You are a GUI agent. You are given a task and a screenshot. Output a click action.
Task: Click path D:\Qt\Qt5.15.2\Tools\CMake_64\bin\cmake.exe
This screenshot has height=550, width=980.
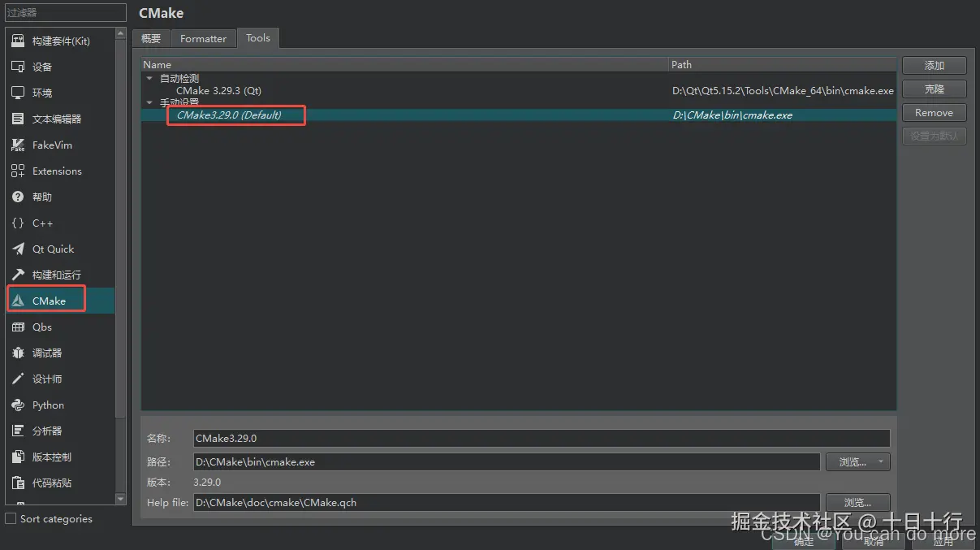[x=783, y=91]
